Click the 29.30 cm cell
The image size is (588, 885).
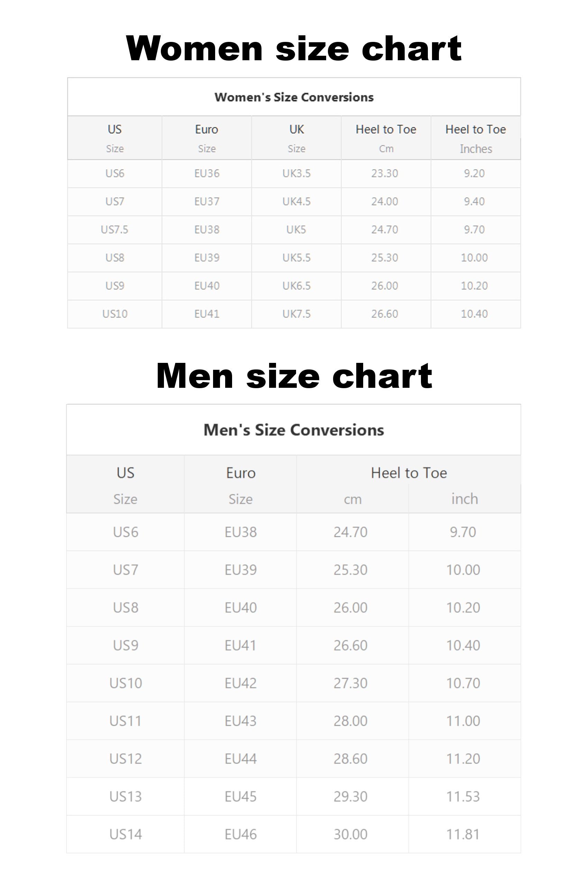coord(351,796)
